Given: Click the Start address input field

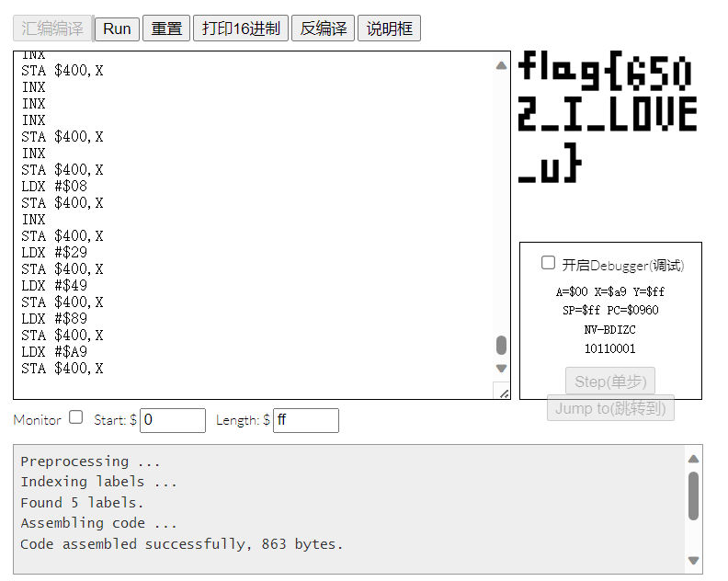Looking at the screenshot, I should (x=173, y=420).
